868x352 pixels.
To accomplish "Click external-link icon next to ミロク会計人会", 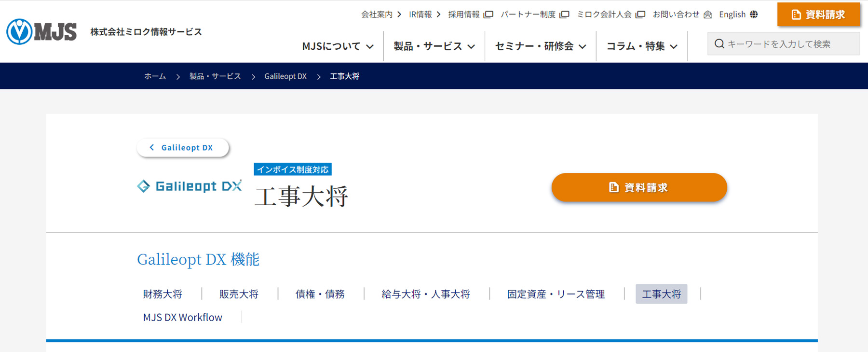I will (x=640, y=14).
